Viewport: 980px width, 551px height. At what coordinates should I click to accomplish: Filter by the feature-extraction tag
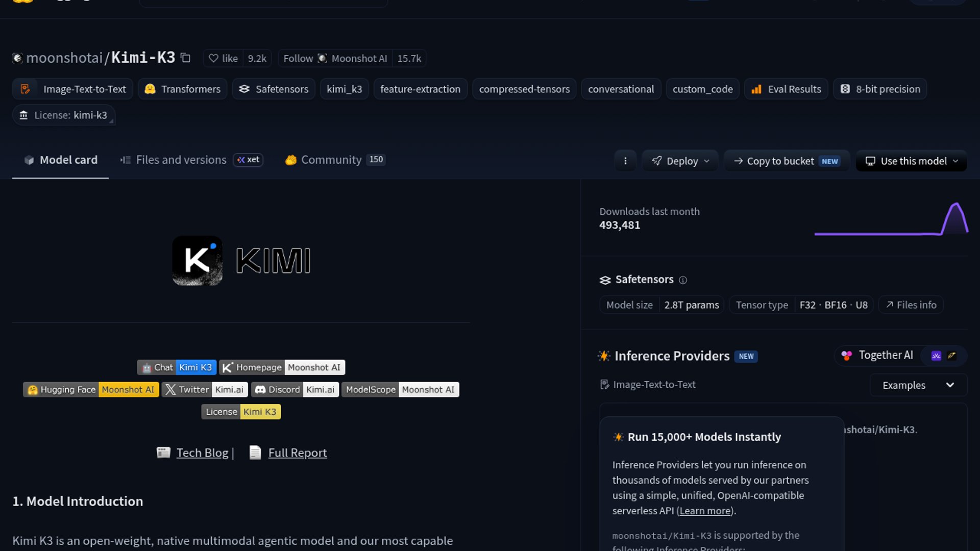420,89
